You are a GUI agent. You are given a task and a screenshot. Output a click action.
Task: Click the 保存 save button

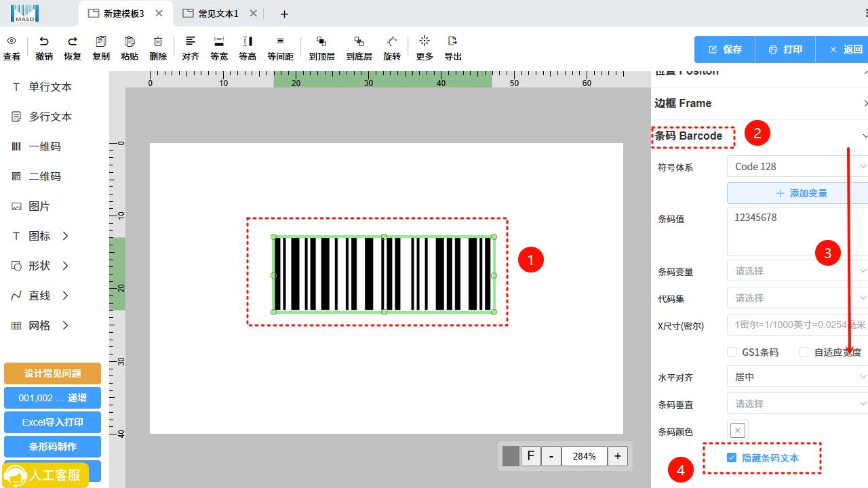725,49
